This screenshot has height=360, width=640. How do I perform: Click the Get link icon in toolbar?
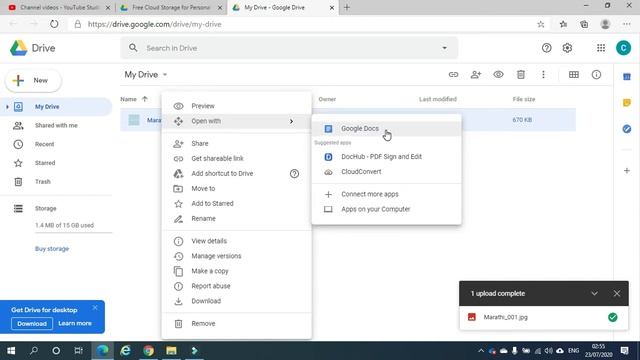click(x=453, y=75)
